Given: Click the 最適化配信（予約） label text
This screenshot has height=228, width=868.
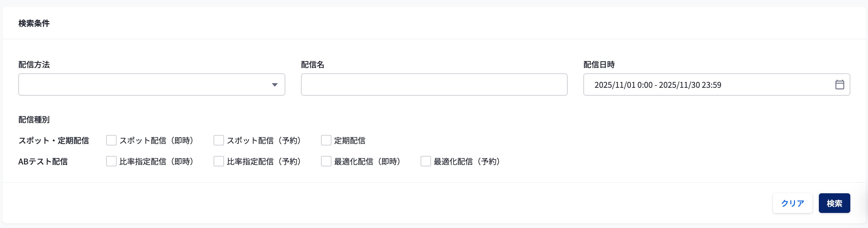Looking at the screenshot, I should 467,161.
